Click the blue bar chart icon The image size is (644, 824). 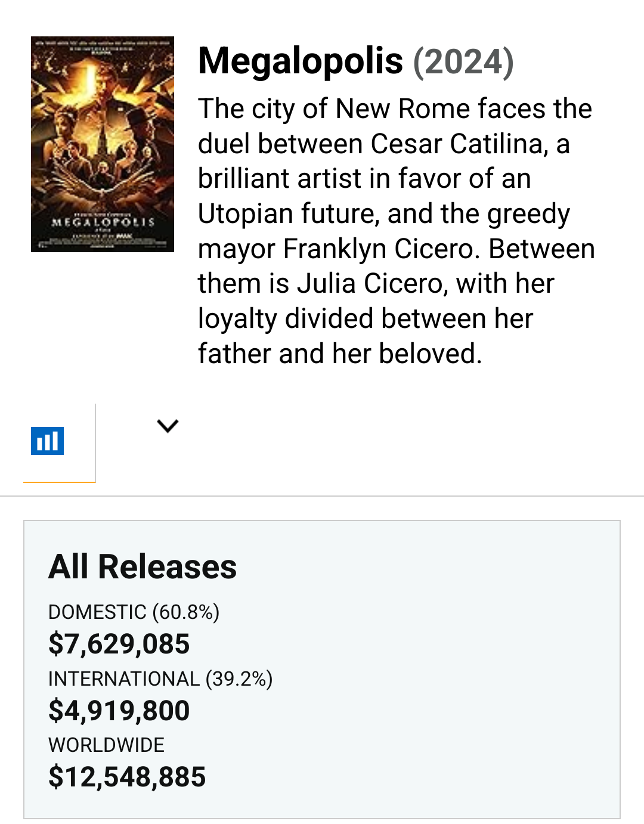[48, 441]
